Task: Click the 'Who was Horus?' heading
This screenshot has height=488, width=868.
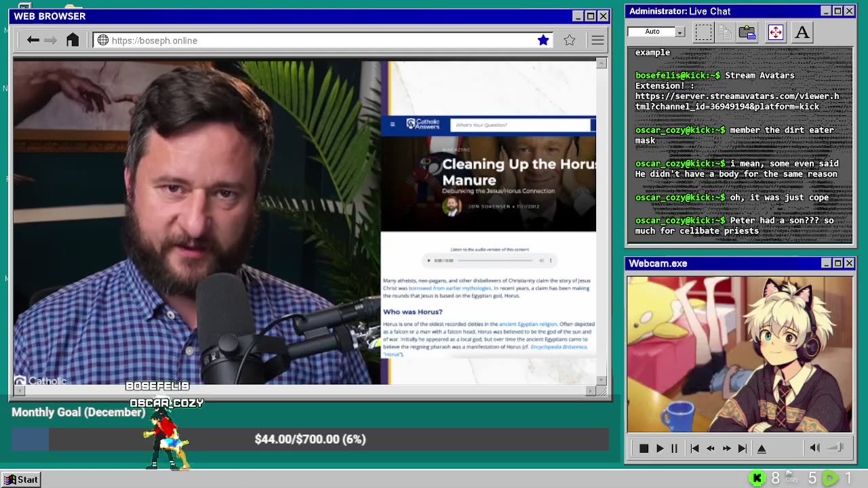Action: point(412,312)
